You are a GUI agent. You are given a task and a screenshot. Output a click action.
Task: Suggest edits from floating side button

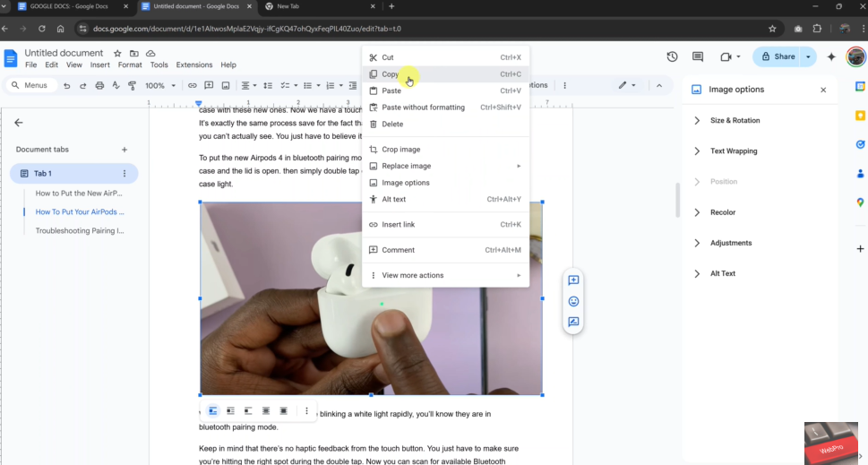(573, 322)
